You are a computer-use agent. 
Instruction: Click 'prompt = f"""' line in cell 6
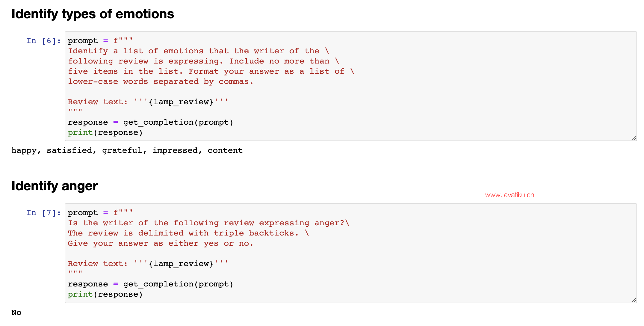coord(100,41)
